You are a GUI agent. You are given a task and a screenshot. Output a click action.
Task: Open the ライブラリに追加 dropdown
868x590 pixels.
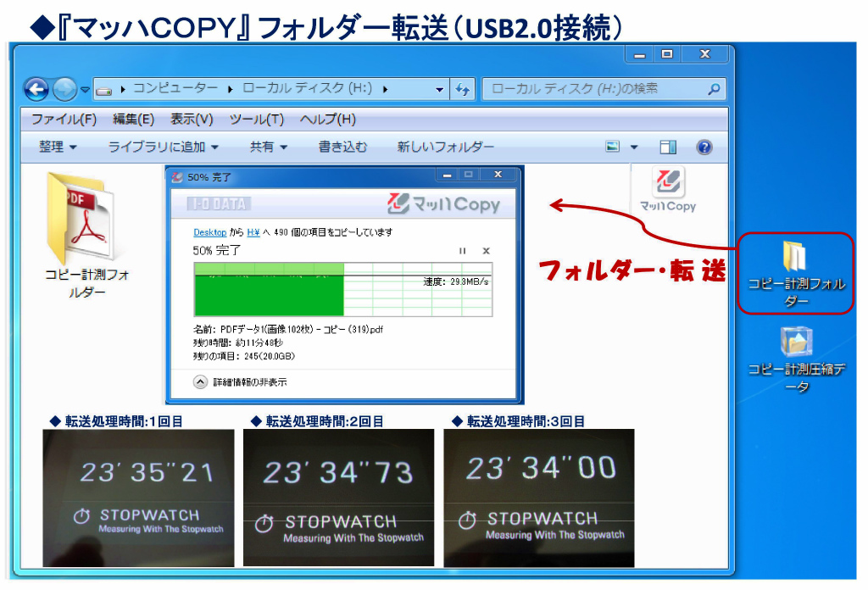(164, 147)
